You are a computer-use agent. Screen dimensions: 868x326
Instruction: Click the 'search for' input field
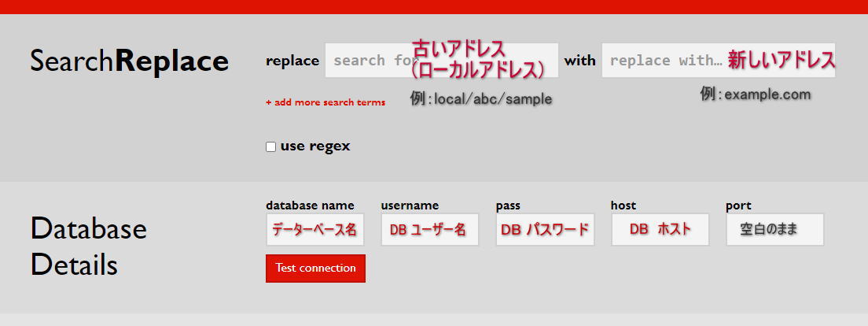pyautogui.click(x=370, y=61)
